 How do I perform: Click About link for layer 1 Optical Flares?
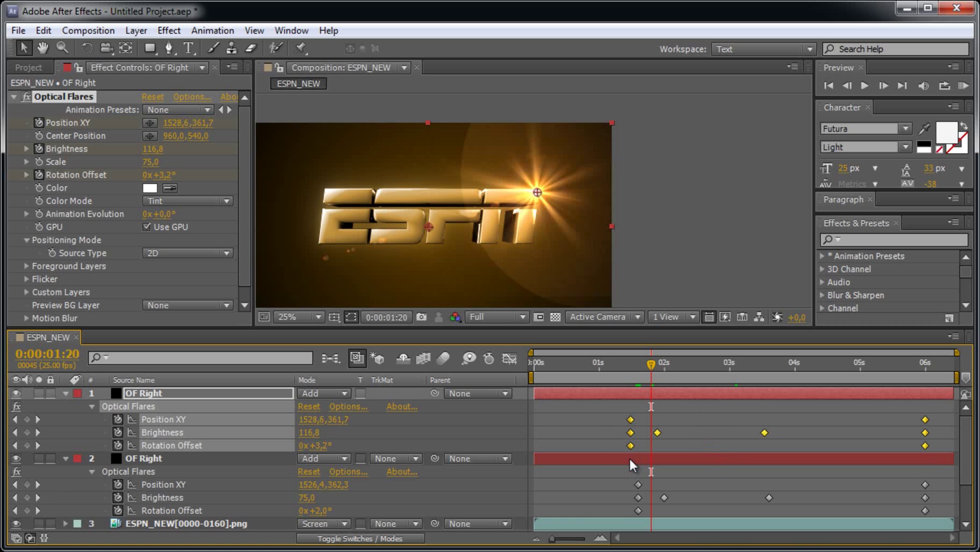point(401,406)
